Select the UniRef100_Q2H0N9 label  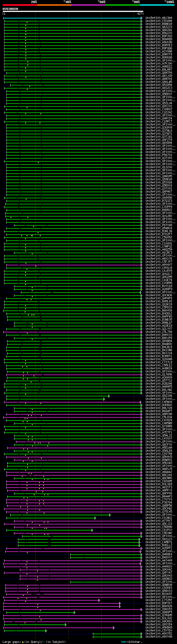(159, 359)
